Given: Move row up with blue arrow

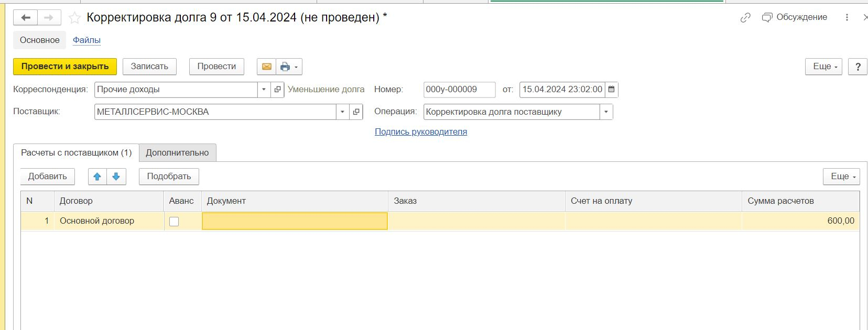Looking at the screenshot, I should click(x=97, y=177).
